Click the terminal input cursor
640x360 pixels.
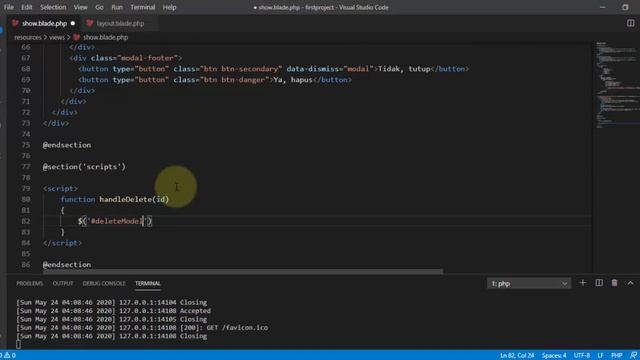18,344
